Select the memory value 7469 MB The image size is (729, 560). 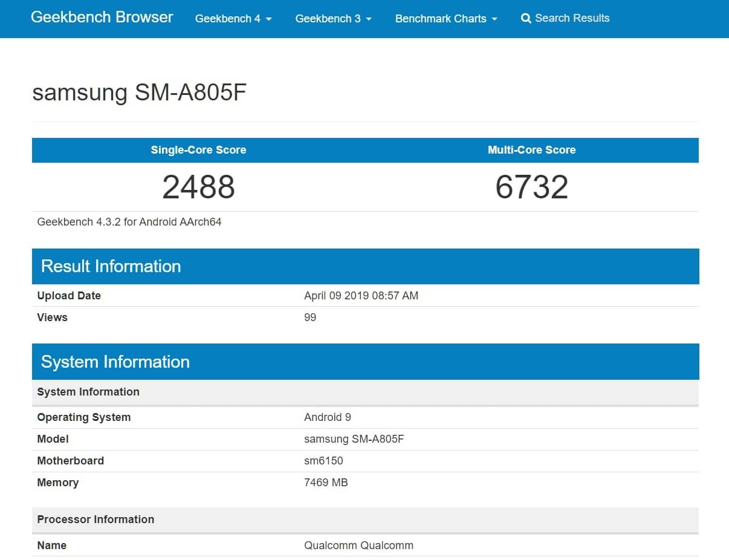pos(326,483)
